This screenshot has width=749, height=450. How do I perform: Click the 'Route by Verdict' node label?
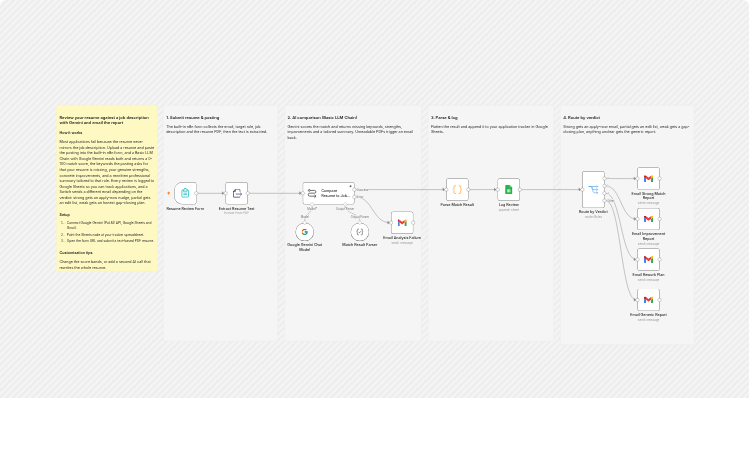coord(593,212)
